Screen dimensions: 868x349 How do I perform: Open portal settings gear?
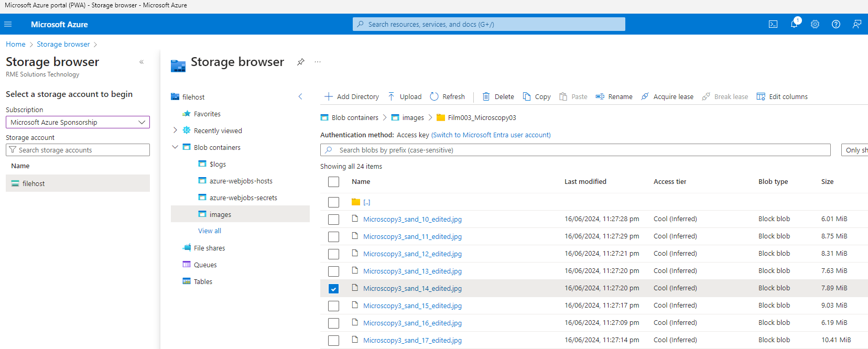[815, 24]
